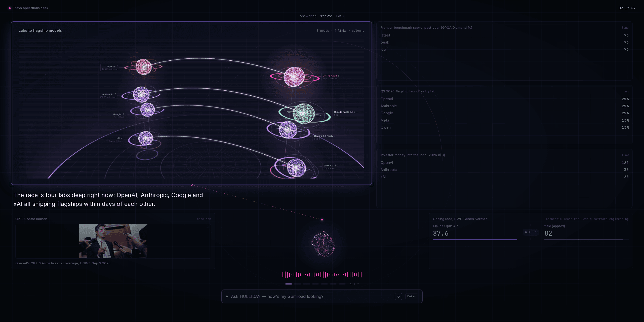Open the cnbc.com source link
644x322 pixels.
pyautogui.click(x=204, y=219)
